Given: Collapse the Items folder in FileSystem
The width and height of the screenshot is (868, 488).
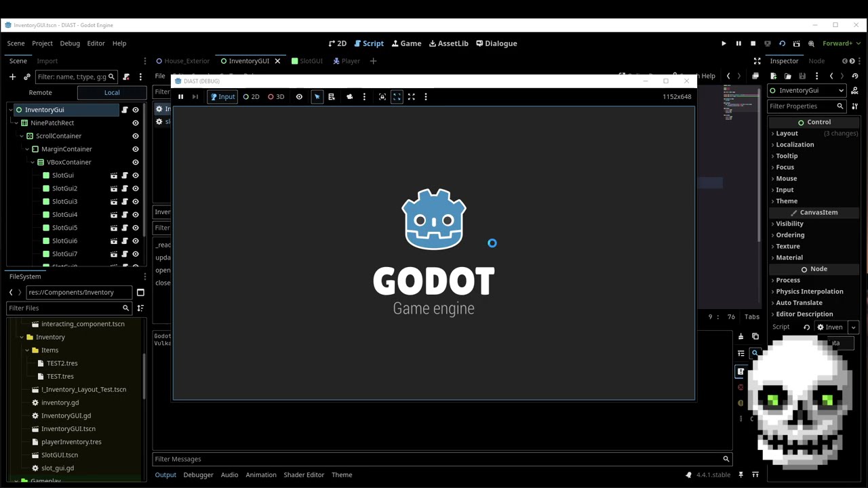Looking at the screenshot, I should pos(27,350).
